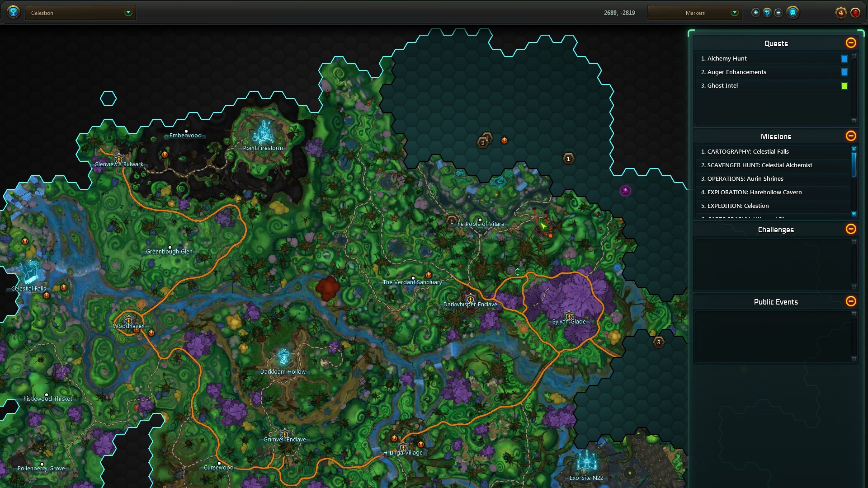Click Missions list scroll down arrow
Screen dimensions: 868x488
(854, 214)
